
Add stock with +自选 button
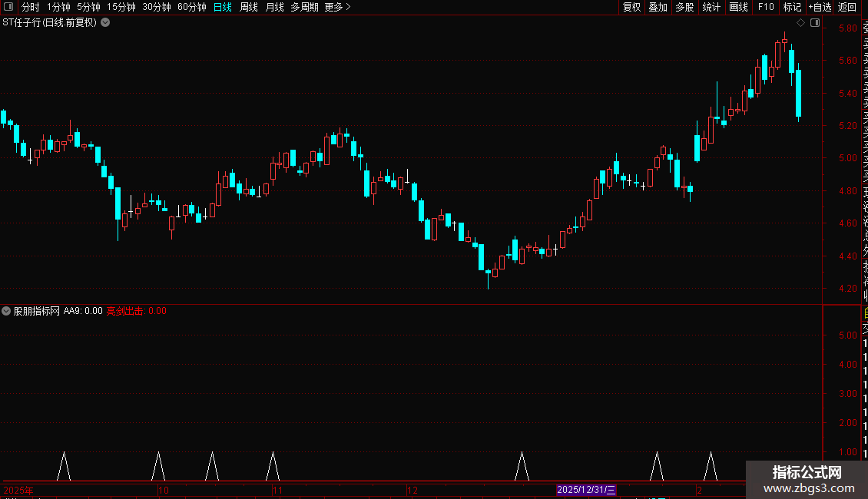coord(820,7)
